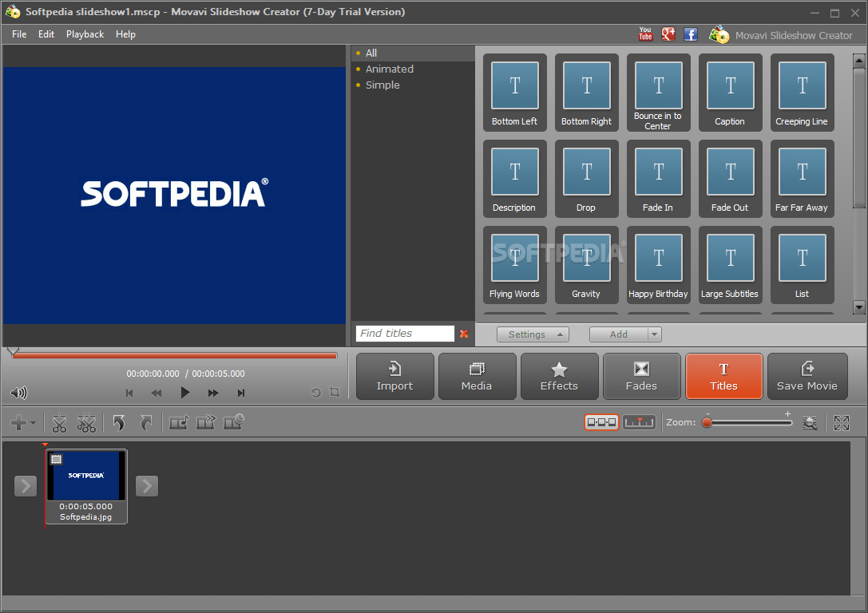
Task: Skip to the next clip
Action: pos(241,393)
